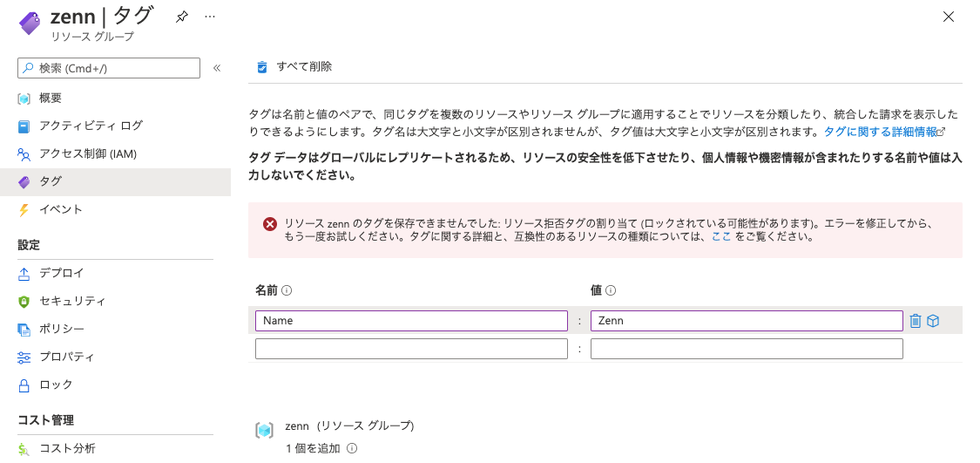Click the info icon next to 値
Viewport: 980px width, 463px height.
pyautogui.click(x=612, y=290)
